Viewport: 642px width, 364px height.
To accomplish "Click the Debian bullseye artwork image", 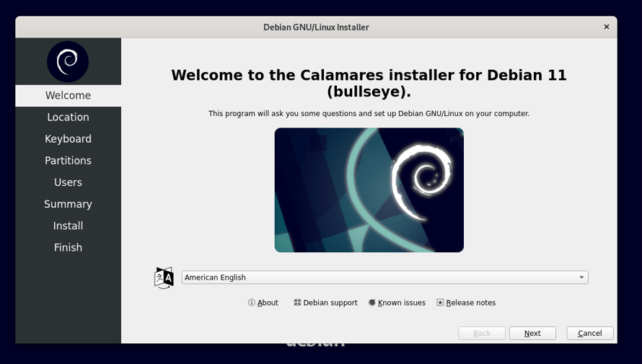I will [369, 190].
